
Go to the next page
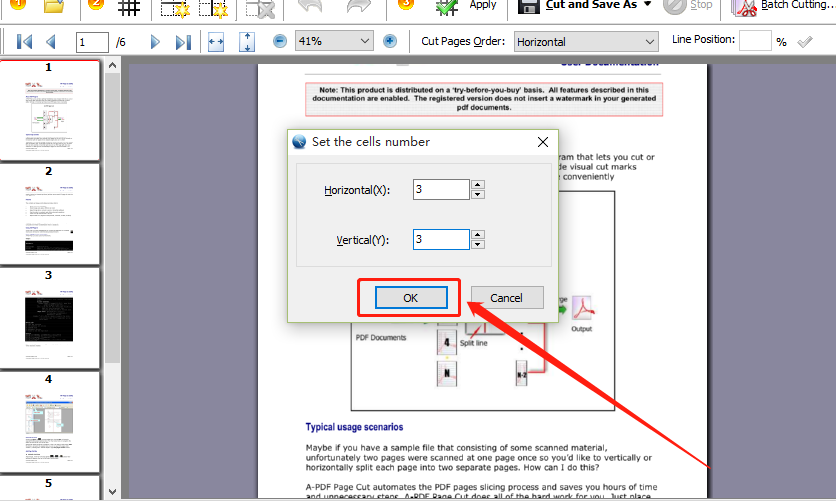coord(155,42)
